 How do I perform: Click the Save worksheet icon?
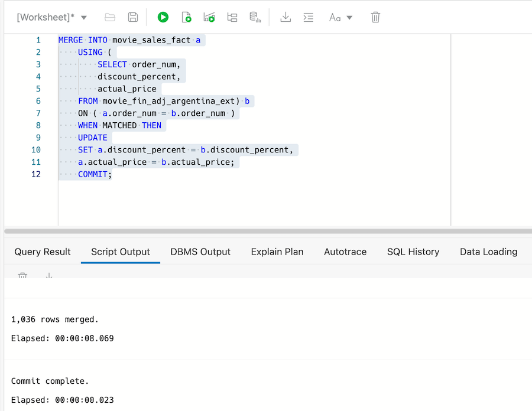(133, 17)
